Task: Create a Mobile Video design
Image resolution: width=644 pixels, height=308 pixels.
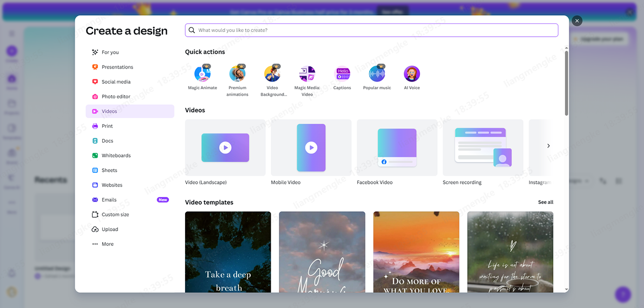Action: (x=311, y=148)
